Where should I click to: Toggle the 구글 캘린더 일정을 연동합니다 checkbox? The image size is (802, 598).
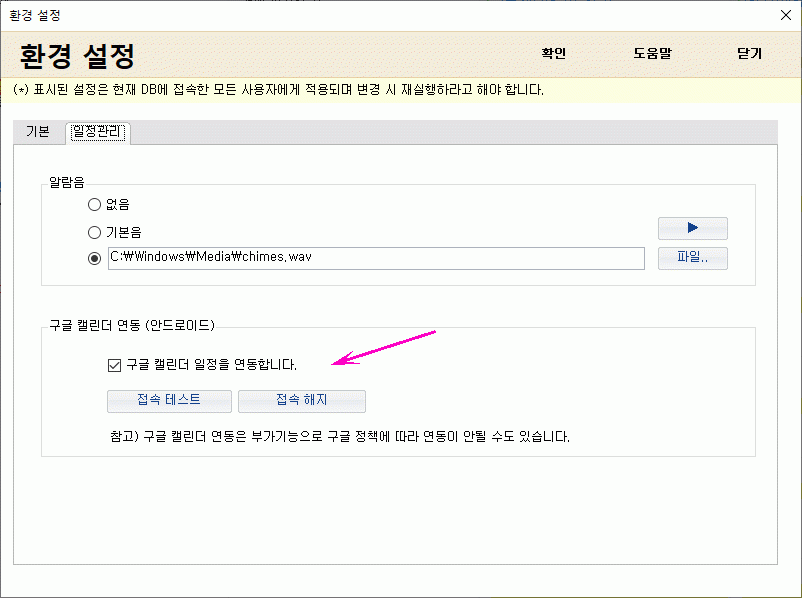click(115, 365)
